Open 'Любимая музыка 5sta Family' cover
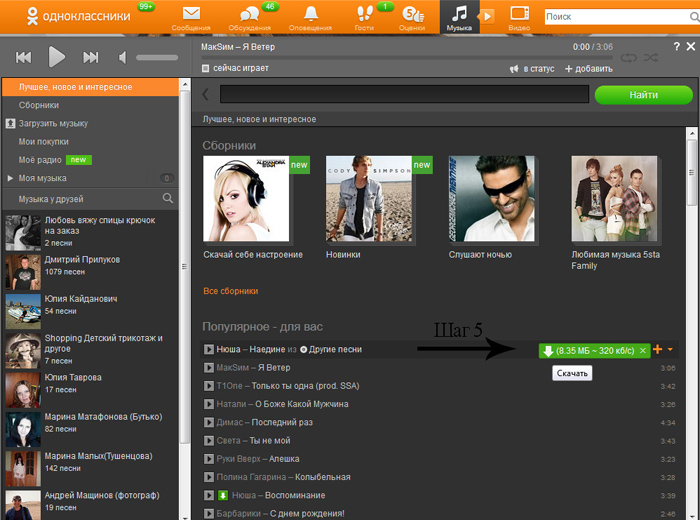This screenshot has width=700, height=520. (x=614, y=198)
